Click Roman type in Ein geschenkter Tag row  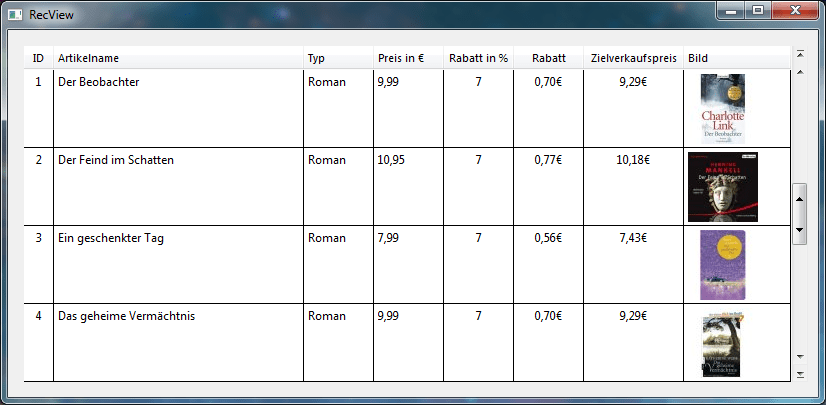327,238
